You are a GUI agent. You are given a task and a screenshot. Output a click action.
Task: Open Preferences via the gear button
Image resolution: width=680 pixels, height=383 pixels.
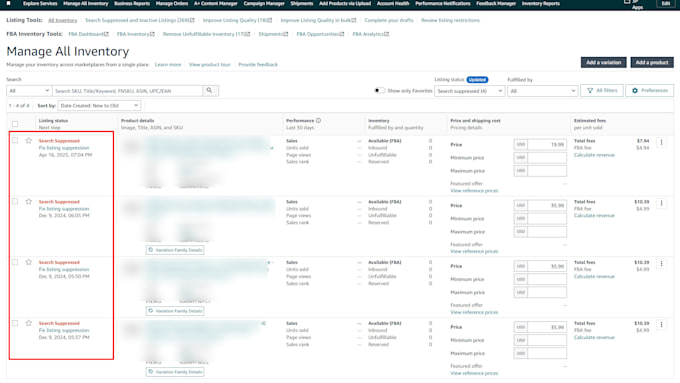(x=650, y=91)
